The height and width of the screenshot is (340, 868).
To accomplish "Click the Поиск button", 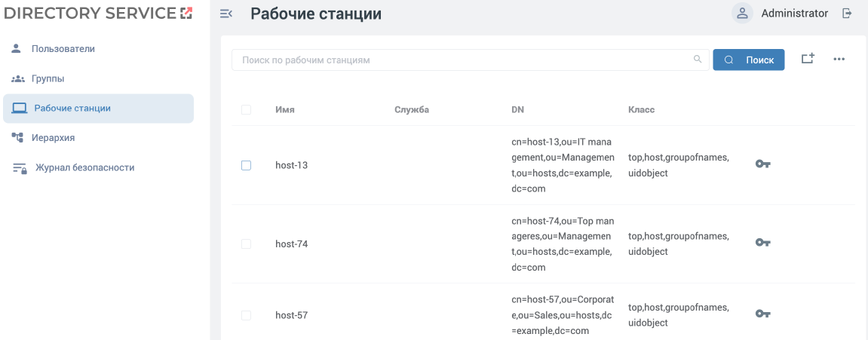I will (x=748, y=60).
